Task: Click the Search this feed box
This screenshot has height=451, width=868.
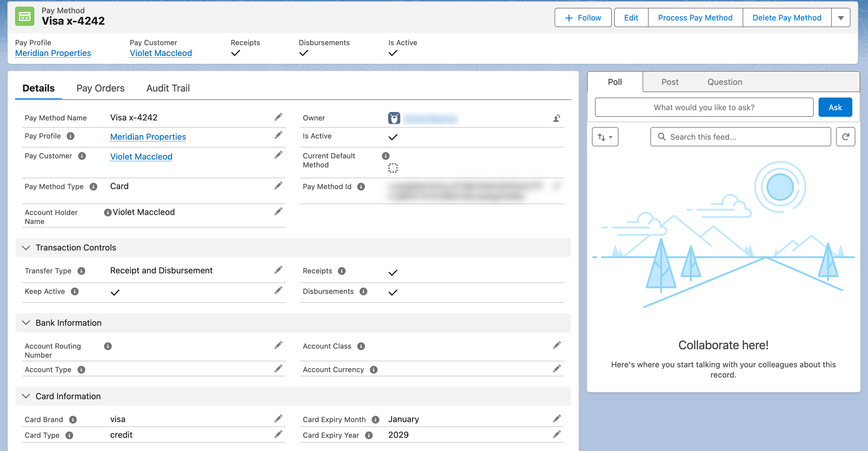Action: [741, 137]
